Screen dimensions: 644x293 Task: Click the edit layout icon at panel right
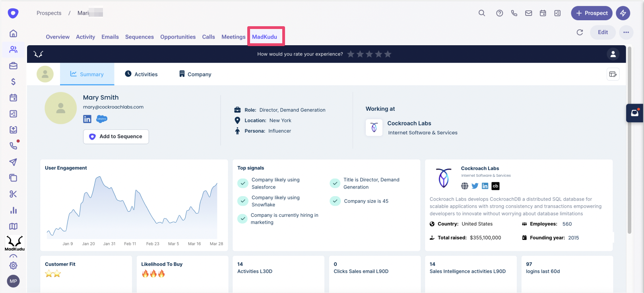click(x=613, y=74)
